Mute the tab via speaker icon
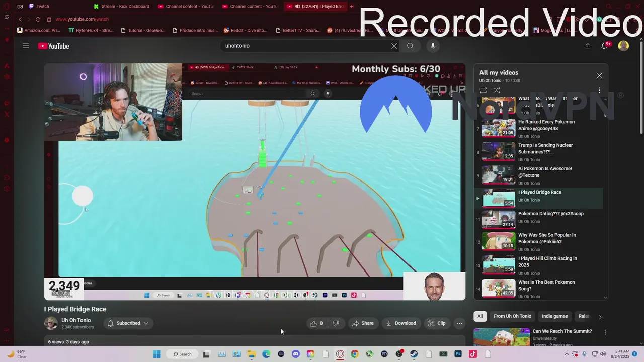 click(298, 6)
